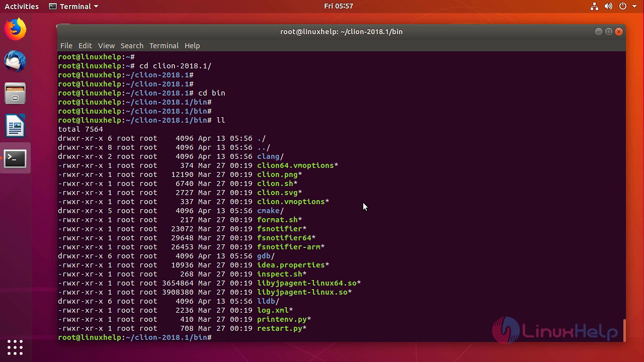Click the libyjpagent-linux64.so* file name
The width and height of the screenshot is (644, 362).
click(309, 283)
